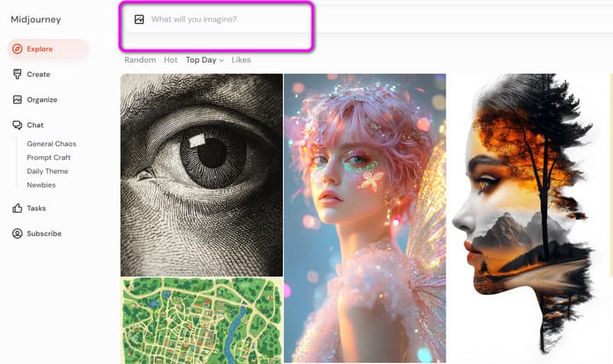Click the Midjourney logo text

pos(35,19)
